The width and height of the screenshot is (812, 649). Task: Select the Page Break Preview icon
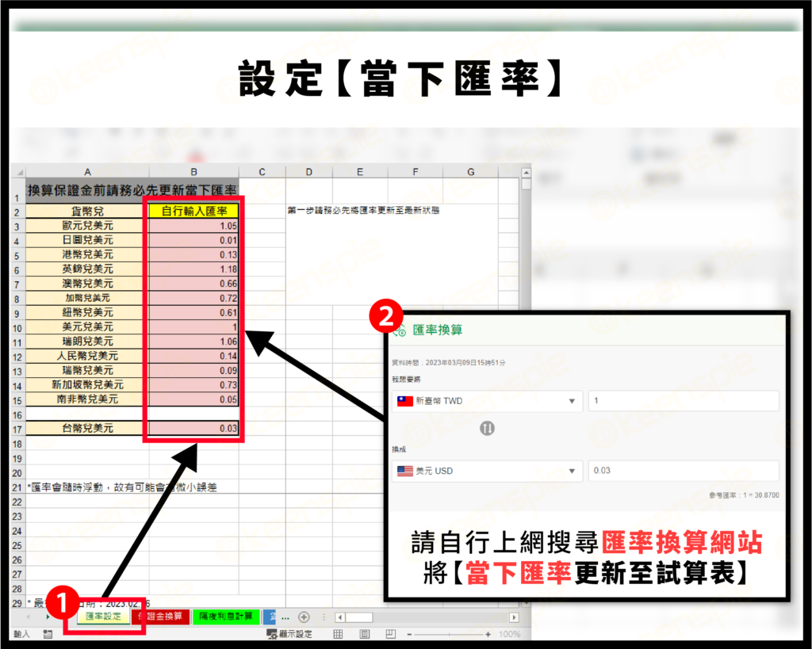pyautogui.click(x=389, y=634)
